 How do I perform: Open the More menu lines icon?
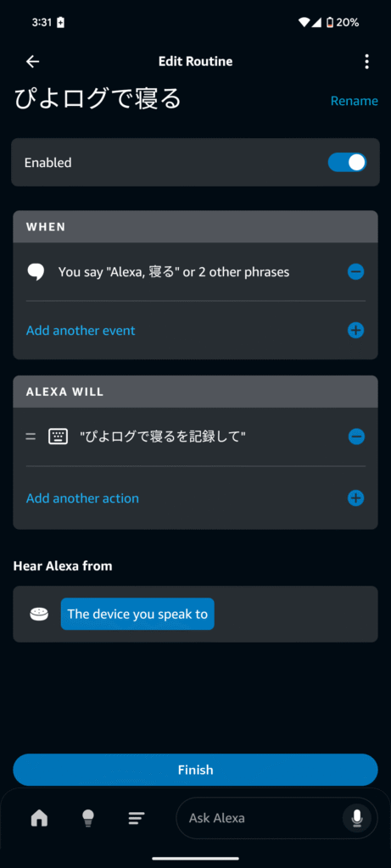[x=137, y=818]
